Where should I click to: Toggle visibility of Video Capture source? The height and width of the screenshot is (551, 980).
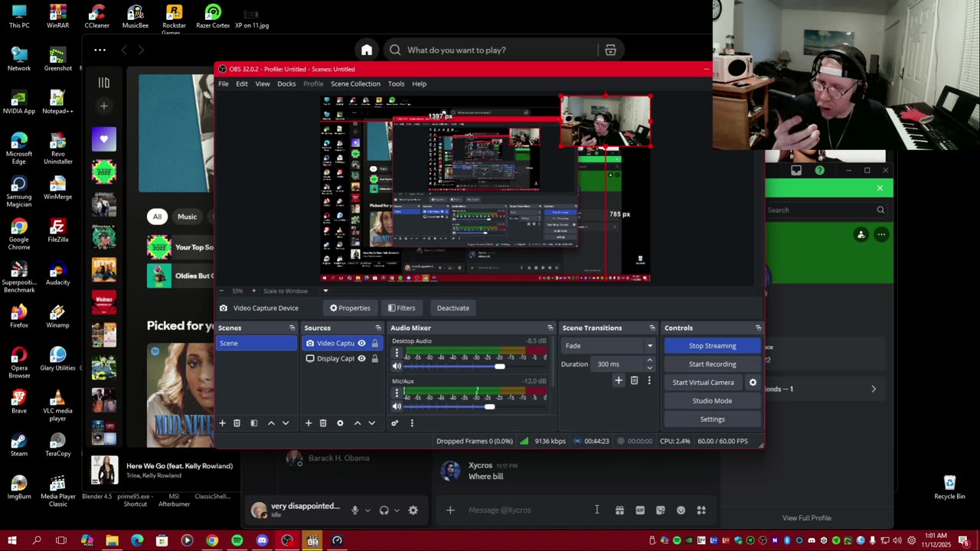point(361,344)
